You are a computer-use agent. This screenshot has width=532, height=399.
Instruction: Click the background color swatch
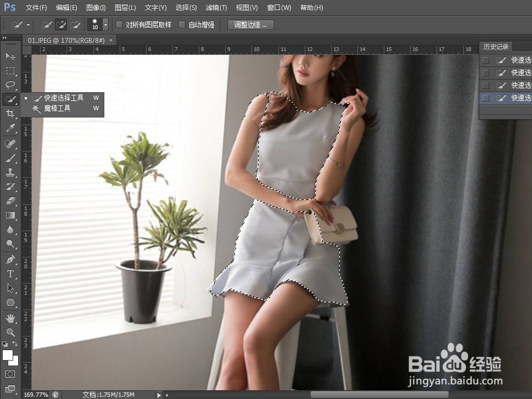tap(15, 362)
